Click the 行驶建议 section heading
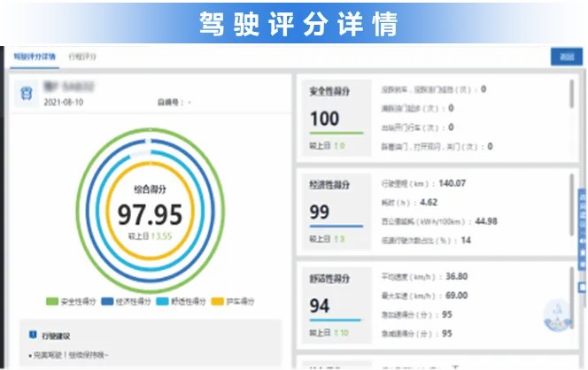The height and width of the screenshot is (370, 588). tap(56, 335)
